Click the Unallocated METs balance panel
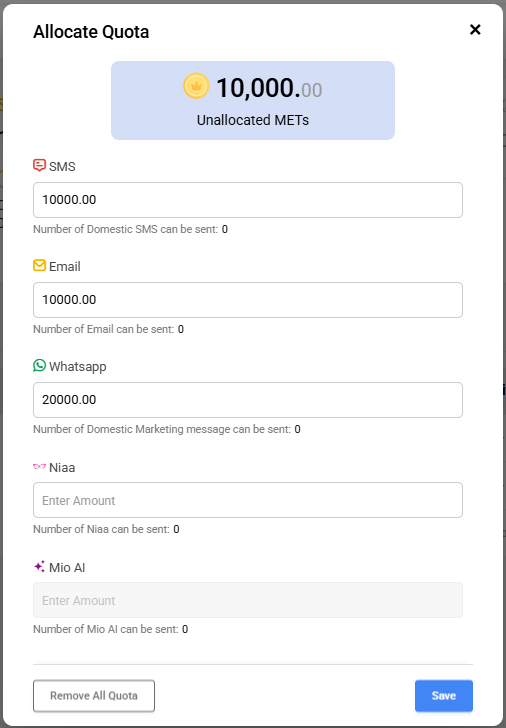This screenshot has height=728, width=506. click(253, 100)
